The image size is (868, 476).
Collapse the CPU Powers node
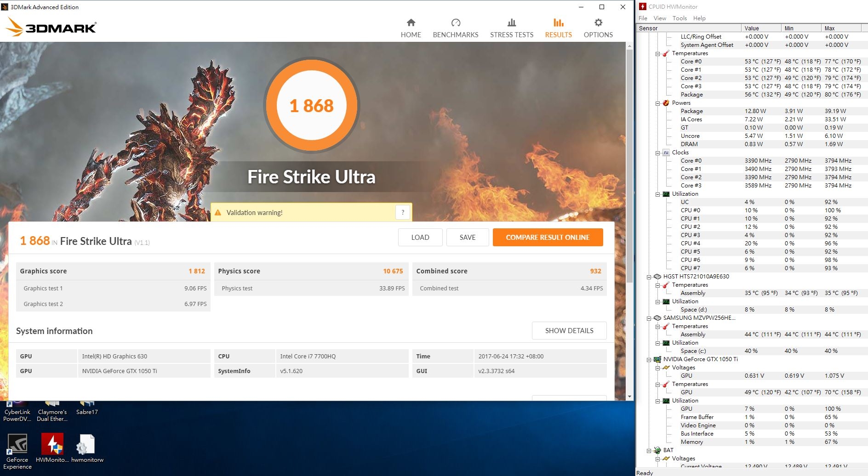[657, 103]
